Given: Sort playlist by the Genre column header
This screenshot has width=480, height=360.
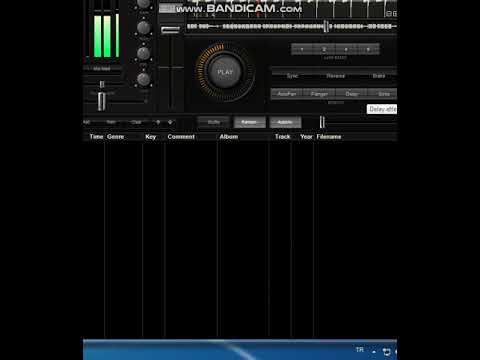Looking at the screenshot, I should 116,137.
